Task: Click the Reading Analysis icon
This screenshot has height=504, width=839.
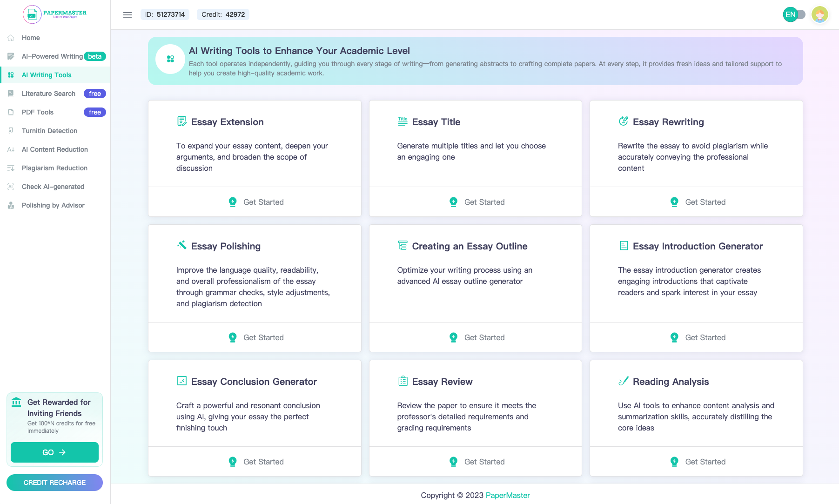Action: click(x=624, y=381)
